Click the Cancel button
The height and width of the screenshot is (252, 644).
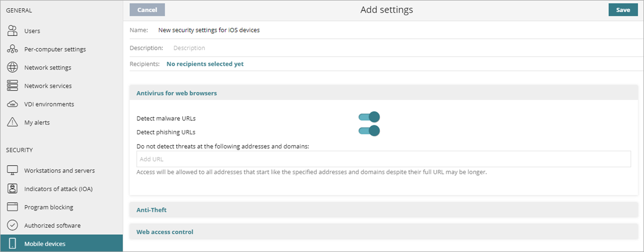point(147,10)
